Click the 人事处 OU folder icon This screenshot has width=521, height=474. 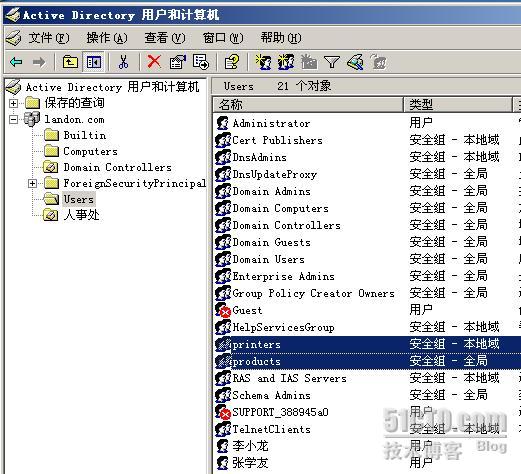pos(51,215)
